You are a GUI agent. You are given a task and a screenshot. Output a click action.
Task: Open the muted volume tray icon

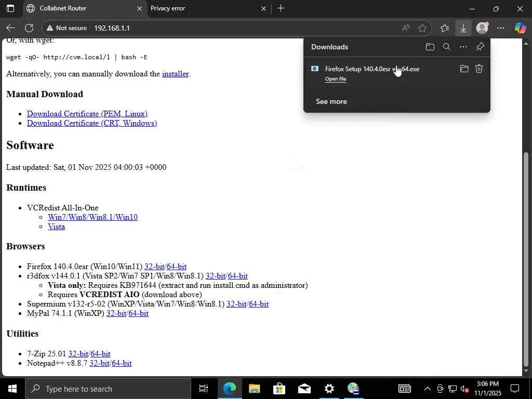(x=464, y=389)
